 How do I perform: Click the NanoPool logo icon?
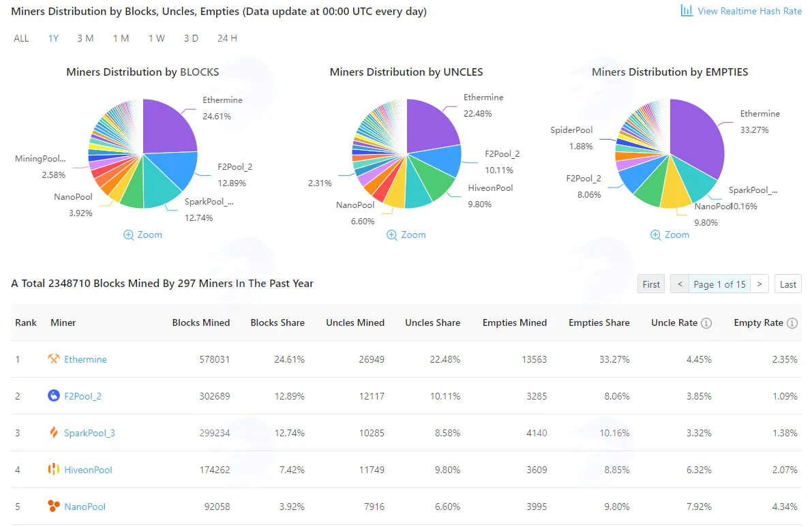(53, 506)
